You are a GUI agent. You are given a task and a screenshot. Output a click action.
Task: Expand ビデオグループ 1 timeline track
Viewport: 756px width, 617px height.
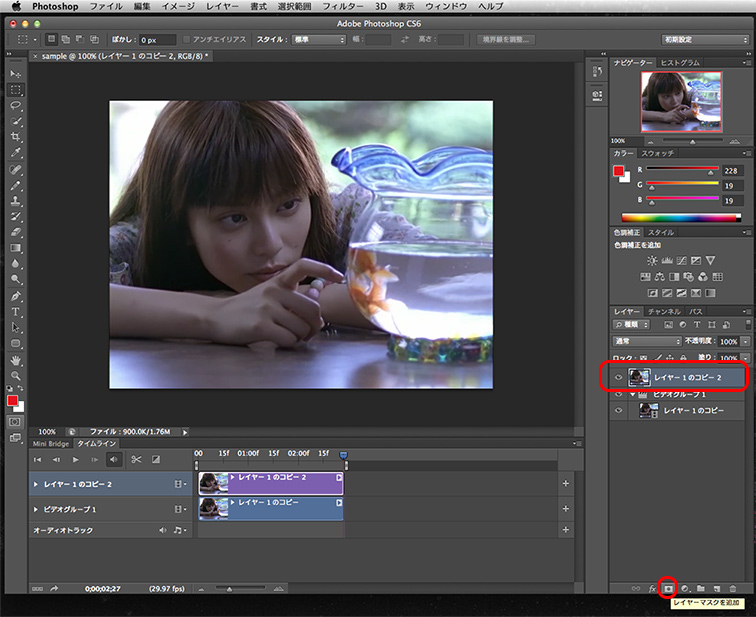[x=35, y=509]
